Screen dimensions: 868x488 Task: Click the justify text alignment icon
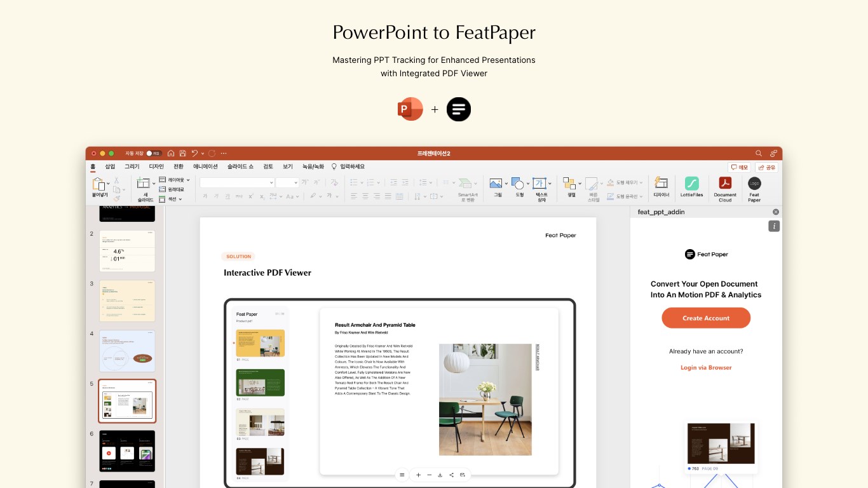coord(388,196)
